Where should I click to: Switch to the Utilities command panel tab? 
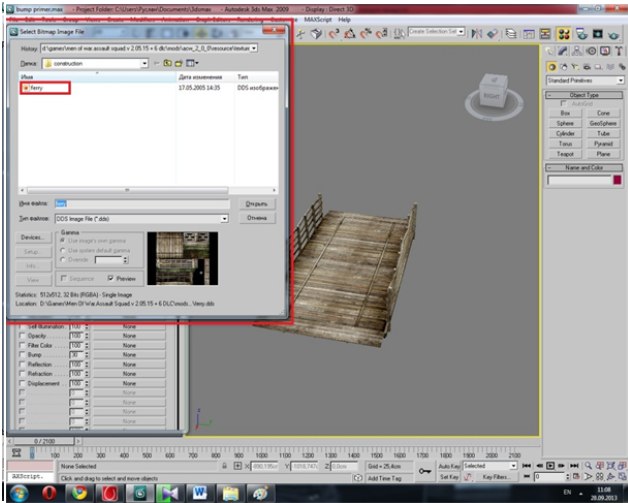[618, 51]
